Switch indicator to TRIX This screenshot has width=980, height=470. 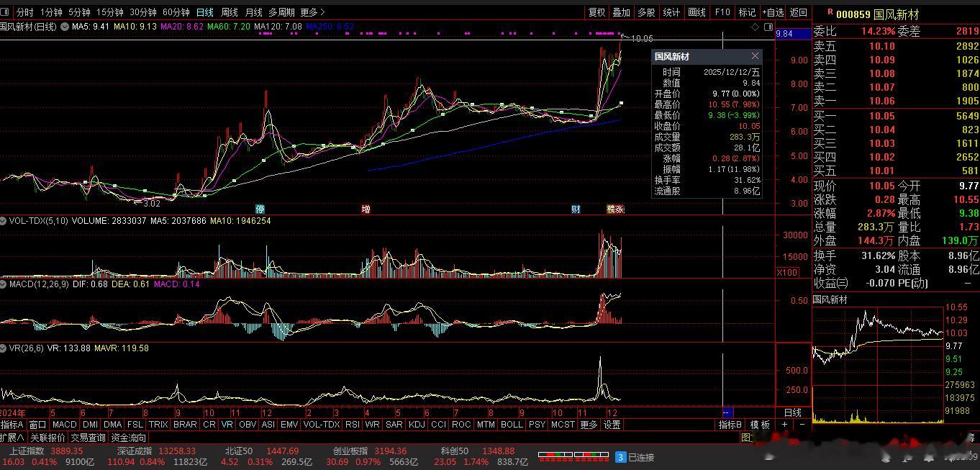click(158, 425)
